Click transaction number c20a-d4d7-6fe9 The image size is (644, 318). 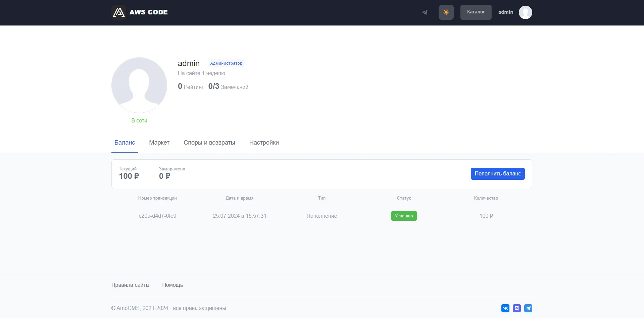click(157, 216)
